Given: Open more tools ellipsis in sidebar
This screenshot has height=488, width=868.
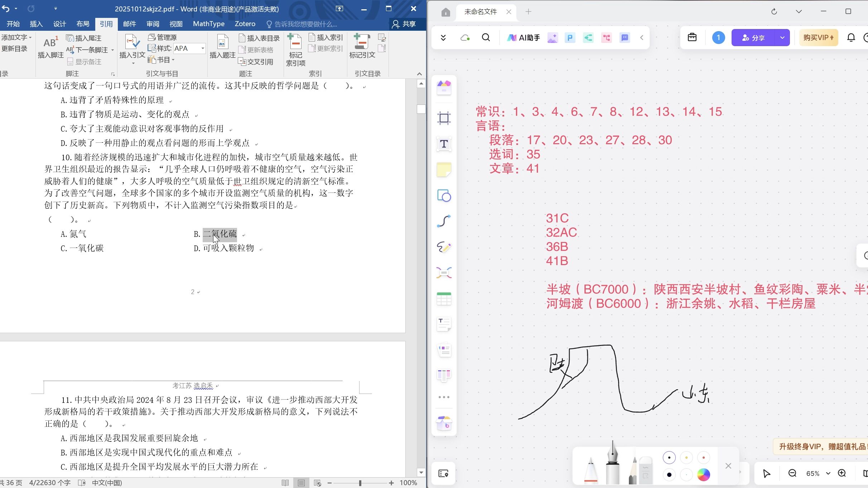Looking at the screenshot, I should point(444,397).
